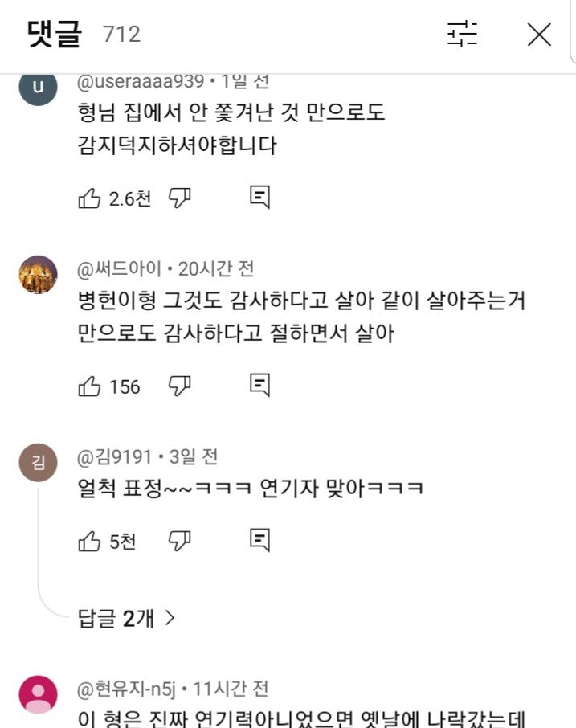The image size is (576, 728).
Task: Open @써드아이 profile picture
Action: coord(38,275)
